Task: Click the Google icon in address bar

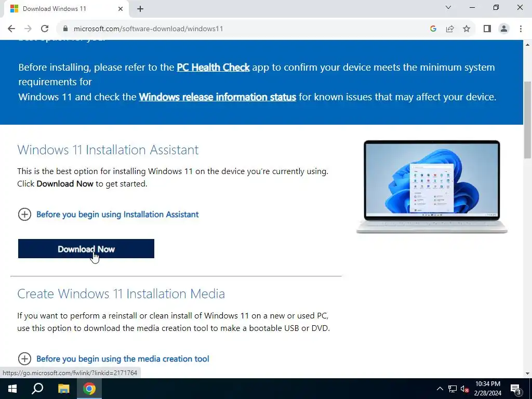Action: [x=433, y=29]
